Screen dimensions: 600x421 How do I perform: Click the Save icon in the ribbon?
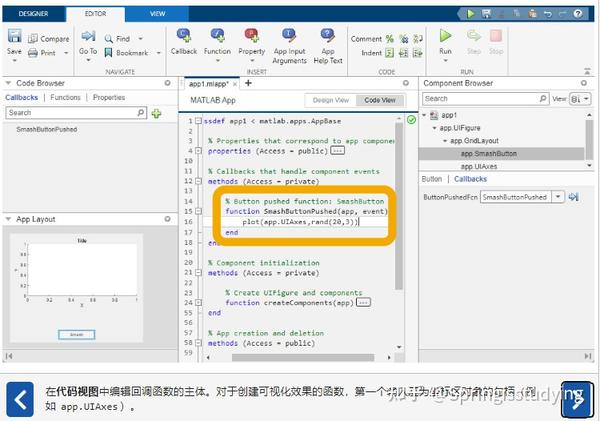[x=15, y=36]
